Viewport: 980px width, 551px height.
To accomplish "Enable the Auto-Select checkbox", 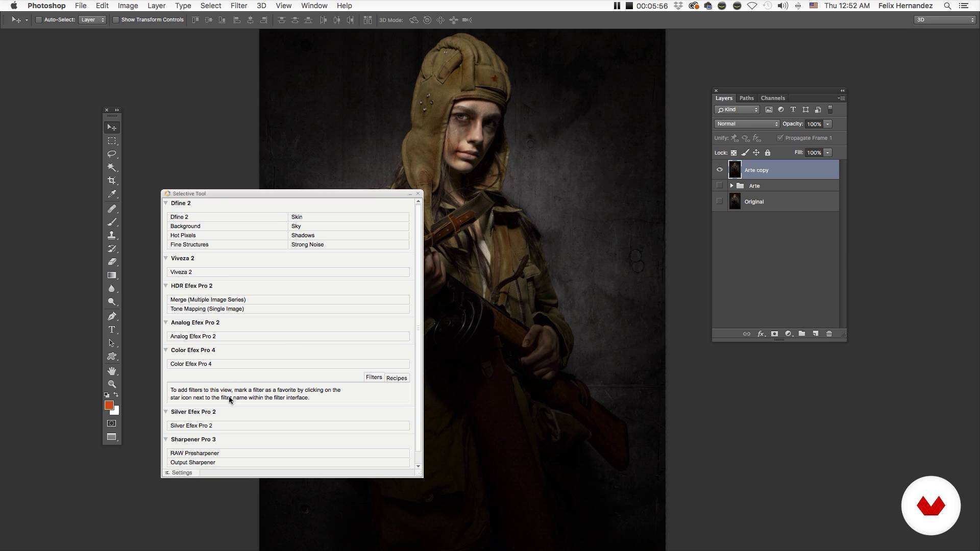I will (x=38, y=20).
